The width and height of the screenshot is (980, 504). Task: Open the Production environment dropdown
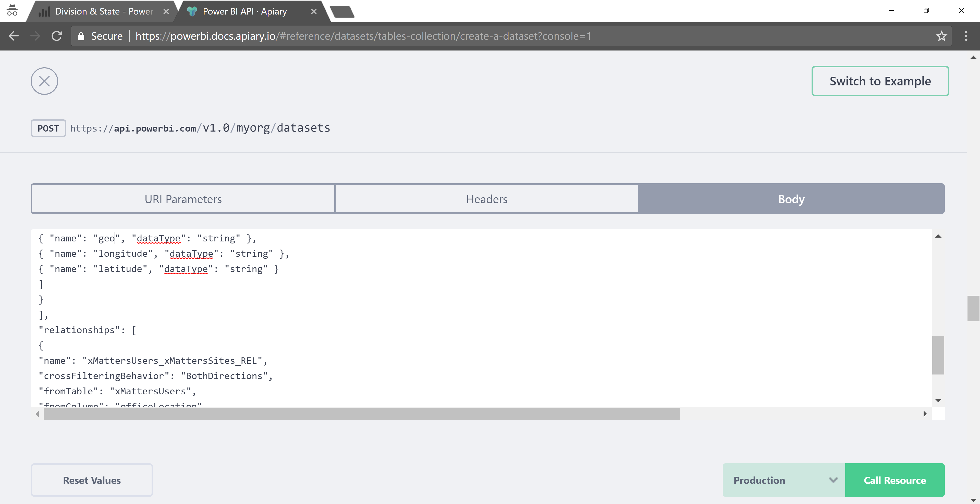782,480
